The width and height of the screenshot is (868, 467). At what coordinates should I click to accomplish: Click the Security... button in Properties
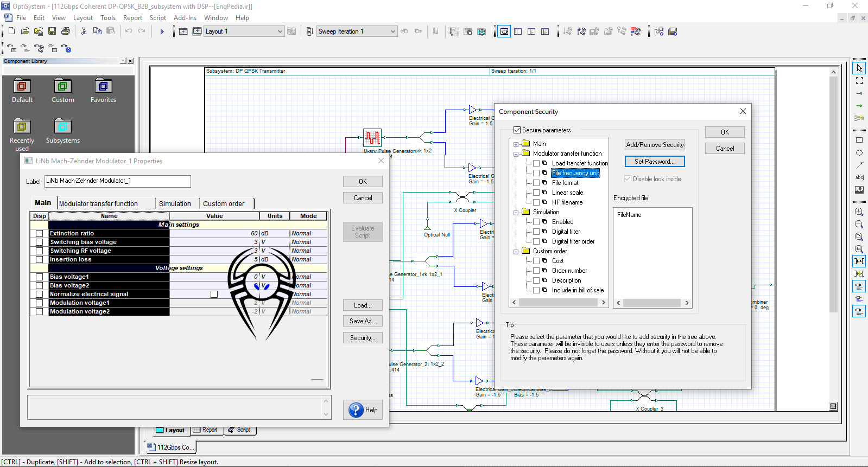tap(363, 338)
